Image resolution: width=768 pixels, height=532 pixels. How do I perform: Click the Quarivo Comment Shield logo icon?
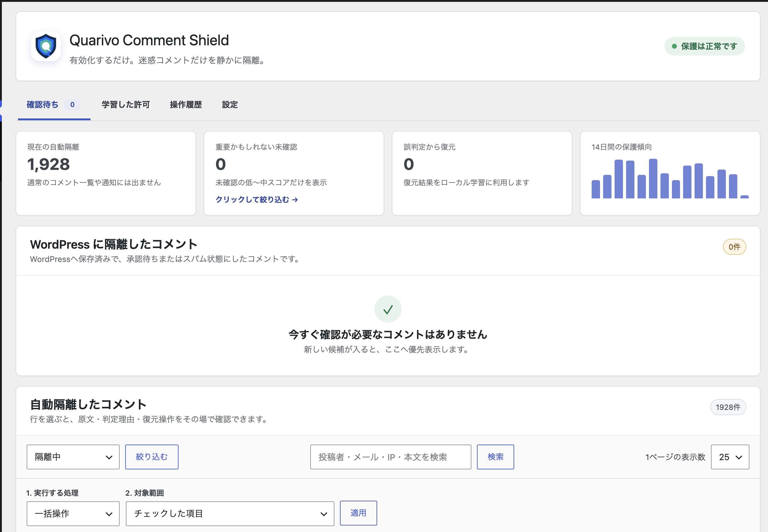(x=46, y=46)
